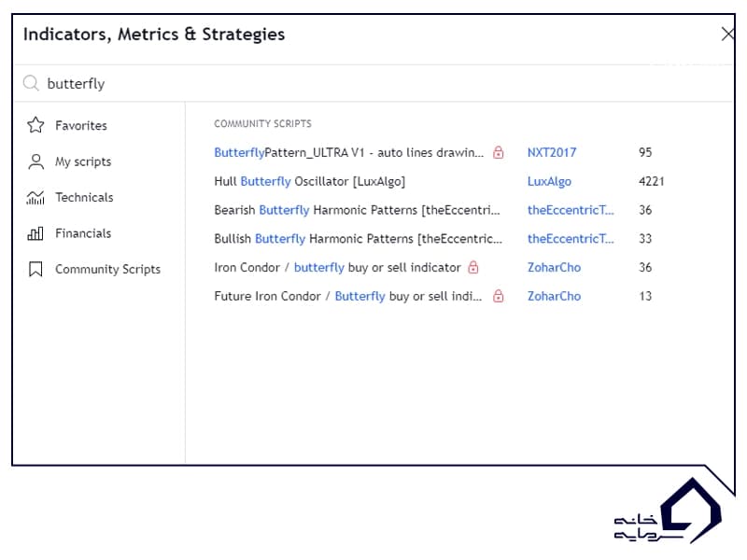747x560 pixels.
Task: Click the COMMUNITY SCRIPTS section header
Action: point(262,124)
